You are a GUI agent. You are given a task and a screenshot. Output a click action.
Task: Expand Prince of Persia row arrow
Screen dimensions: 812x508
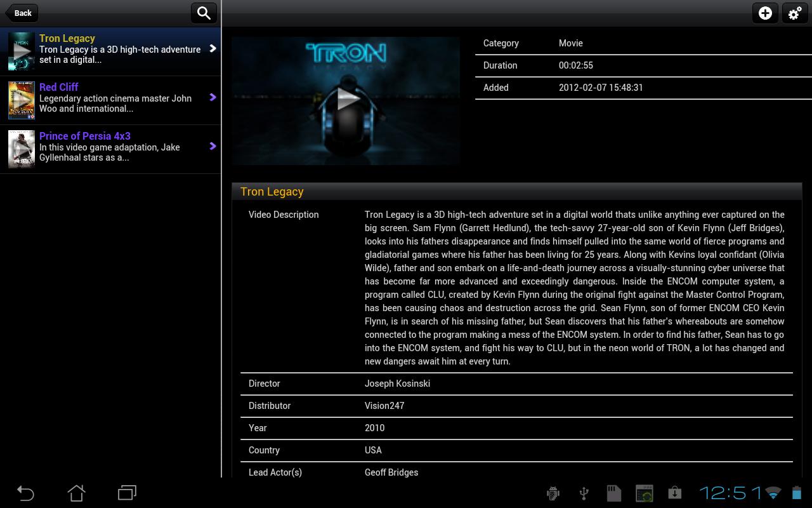click(213, 146)
